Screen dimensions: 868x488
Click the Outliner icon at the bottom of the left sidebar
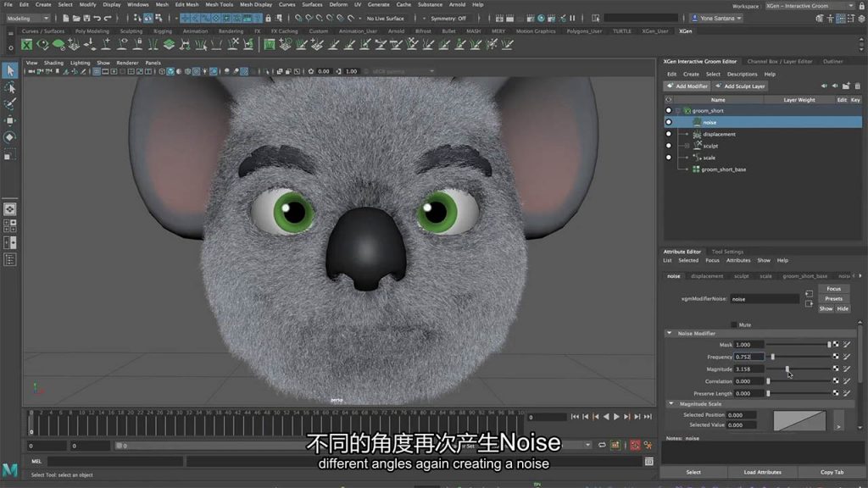(10, 259)
